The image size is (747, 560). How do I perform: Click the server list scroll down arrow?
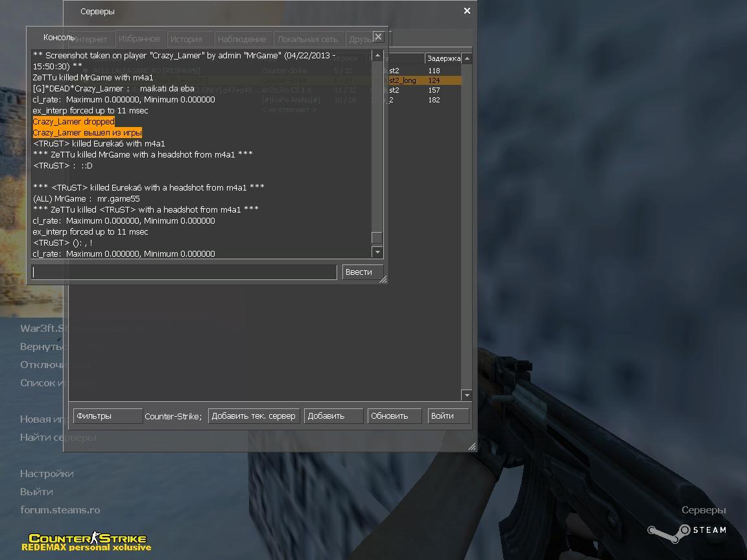tap(467, 395)
